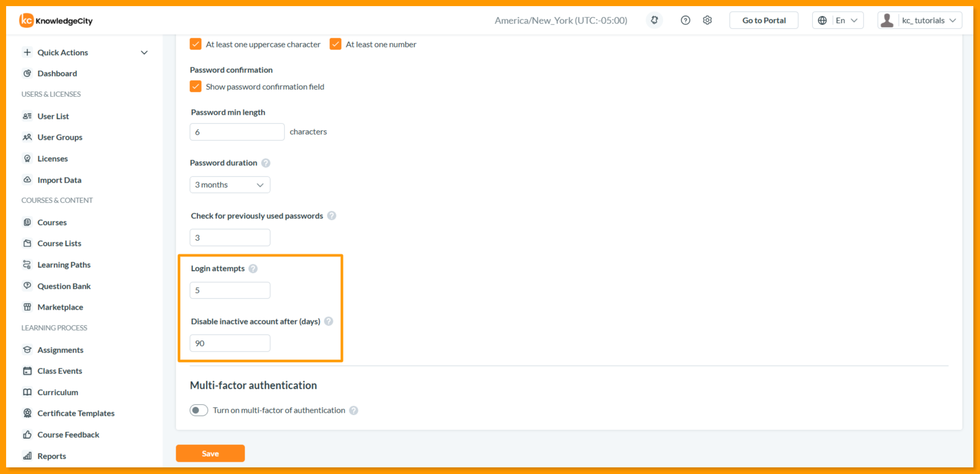Viewport: 980px width, 474px height.
Task: Click help icon beside previously used passwords
Action: 331,215
